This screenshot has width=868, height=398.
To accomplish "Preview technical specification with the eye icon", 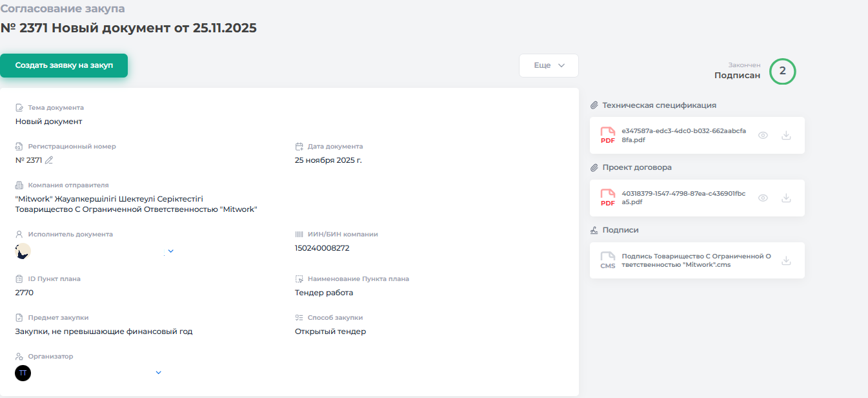I will point(763,136).
